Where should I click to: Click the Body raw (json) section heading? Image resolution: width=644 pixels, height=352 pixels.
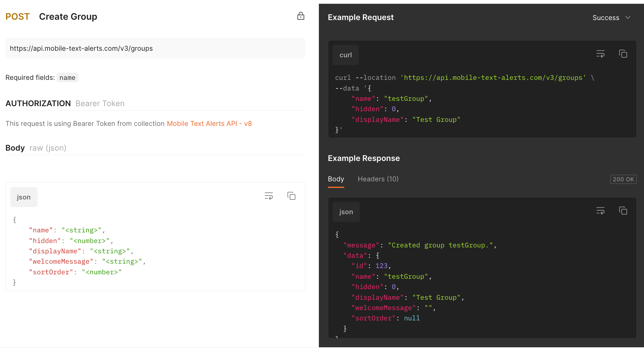pos(36,148)
